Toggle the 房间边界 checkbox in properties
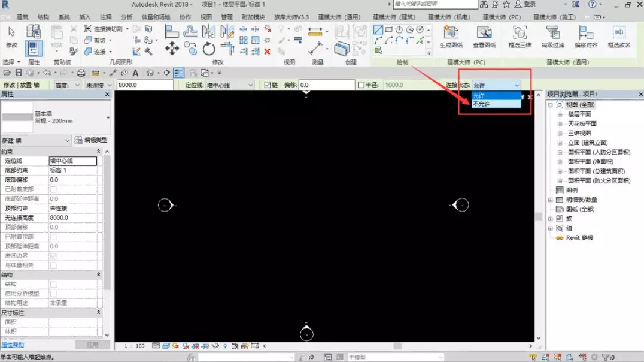 (53, 255)
